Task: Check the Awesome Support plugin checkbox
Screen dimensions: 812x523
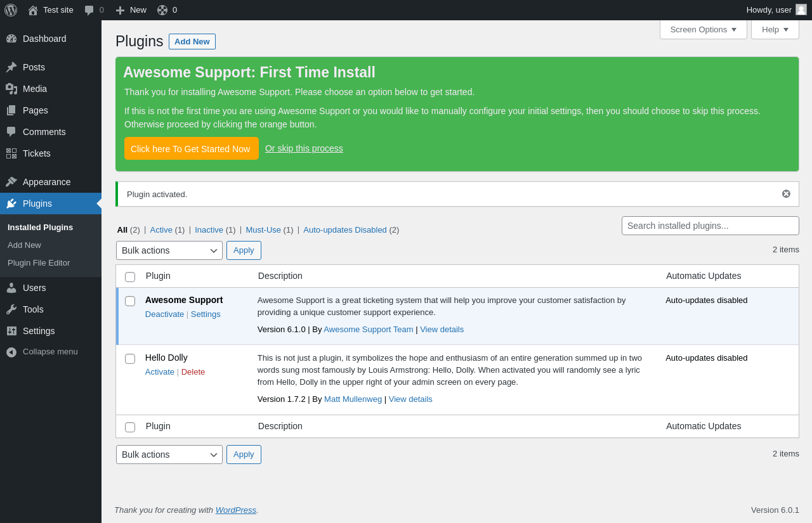Action: point(130,301)
